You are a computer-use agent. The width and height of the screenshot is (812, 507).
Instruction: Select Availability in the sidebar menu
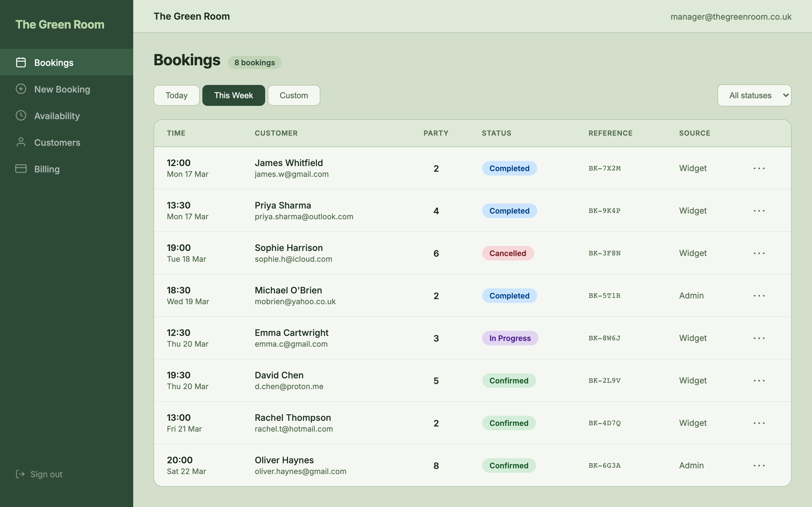pos(57,115)
